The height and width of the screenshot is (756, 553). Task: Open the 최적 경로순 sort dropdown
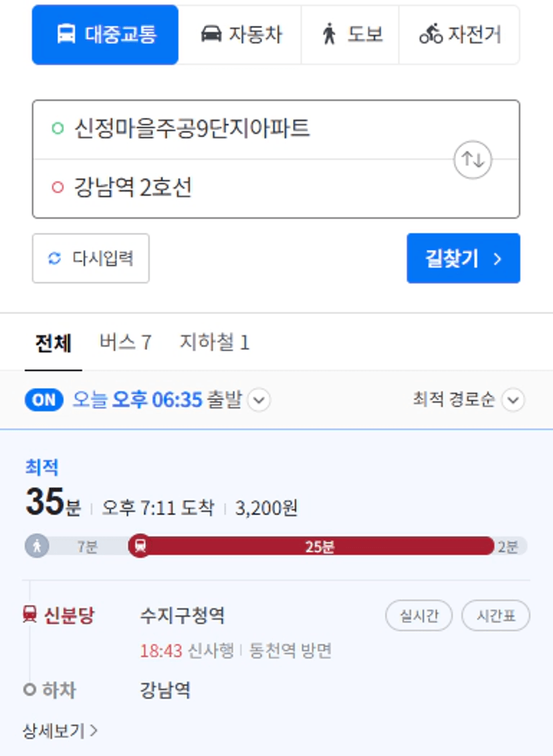point(469,399)
